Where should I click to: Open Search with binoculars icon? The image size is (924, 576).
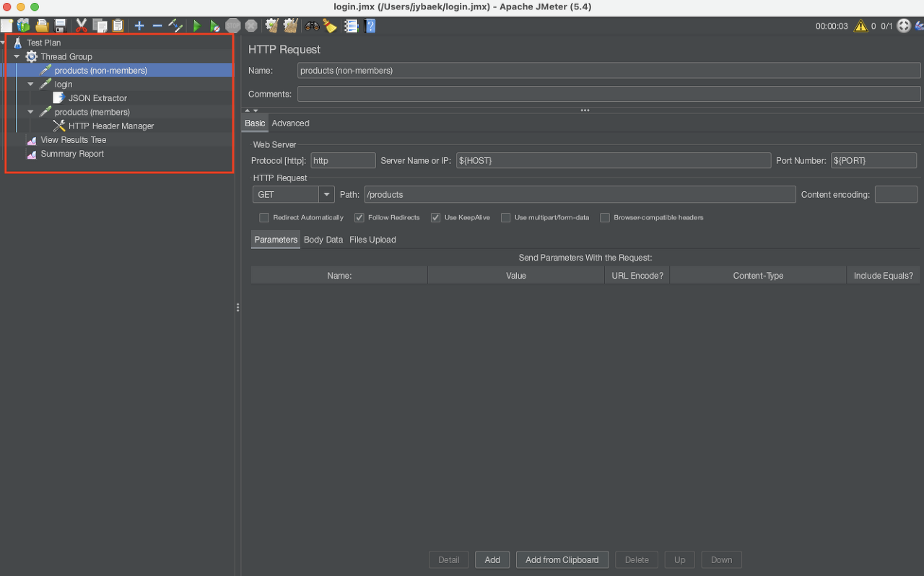(x=312, y=26)
